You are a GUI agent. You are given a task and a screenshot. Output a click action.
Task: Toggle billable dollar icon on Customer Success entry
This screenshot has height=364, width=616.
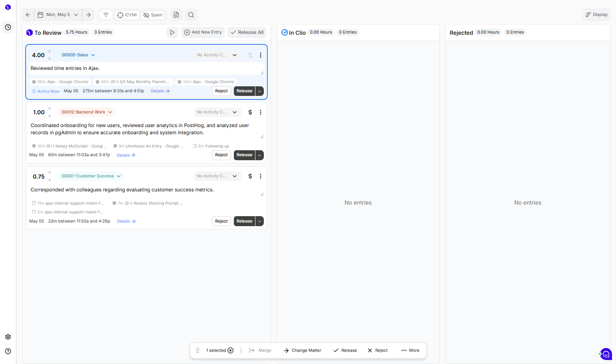(250, 176)
